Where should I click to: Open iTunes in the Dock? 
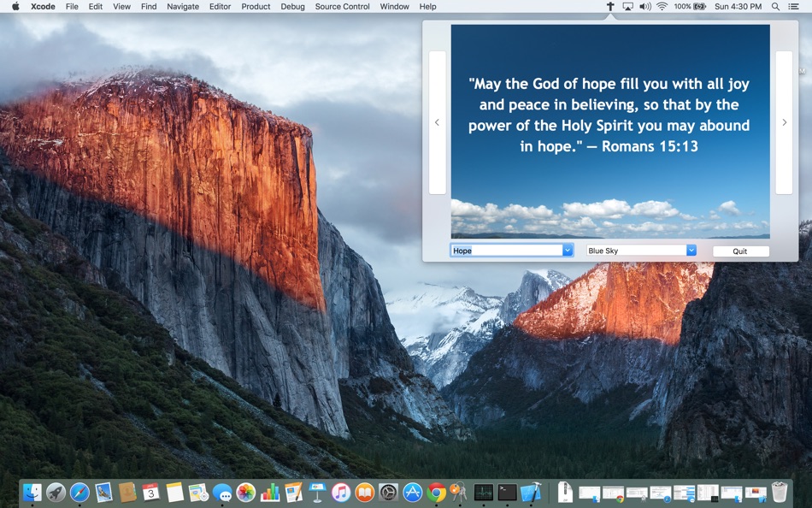click(341, 493)
